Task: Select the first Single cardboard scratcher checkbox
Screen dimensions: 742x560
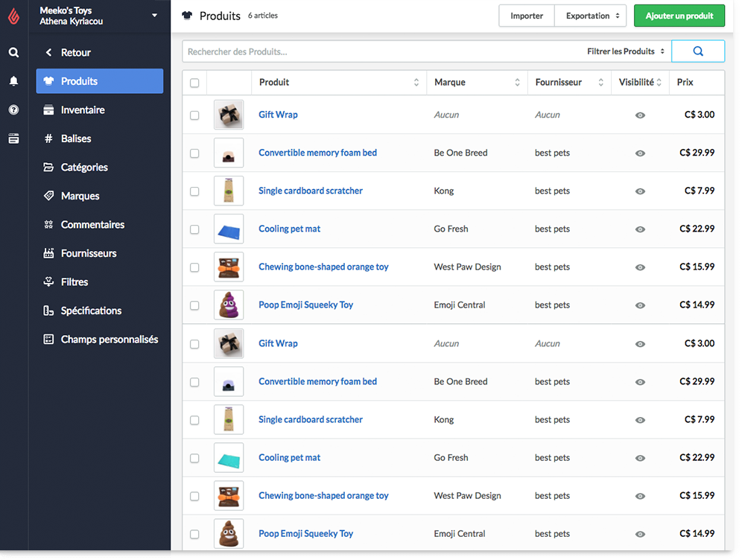Action: click(x=194, y=191)
